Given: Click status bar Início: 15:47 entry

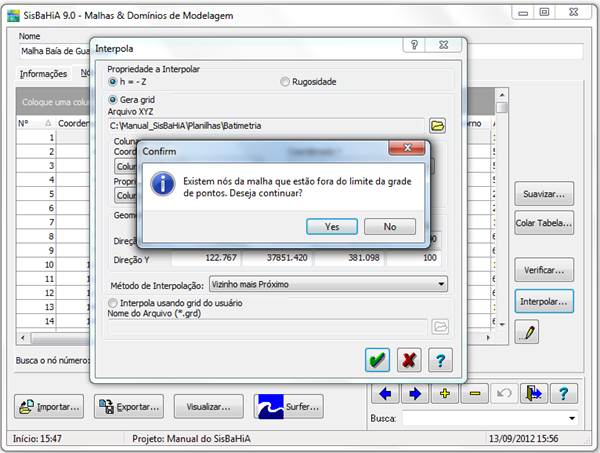Looking at the screenshot, I should [37, 438].
